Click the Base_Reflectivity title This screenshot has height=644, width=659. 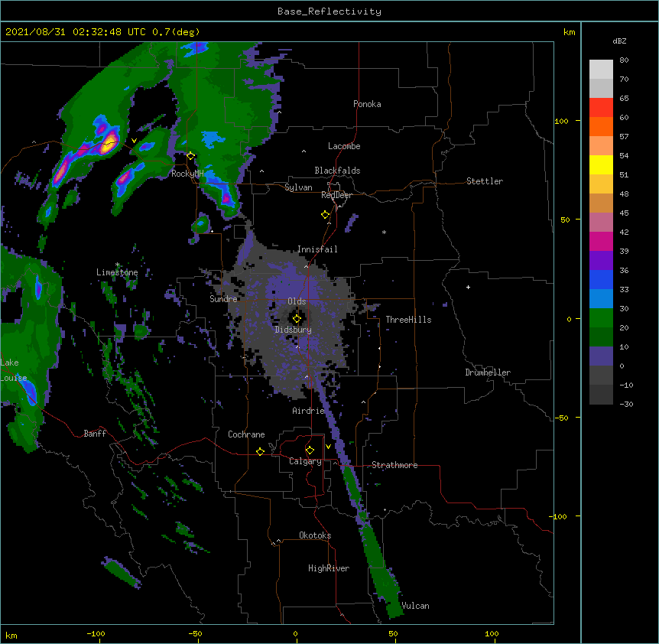(329, 11)
